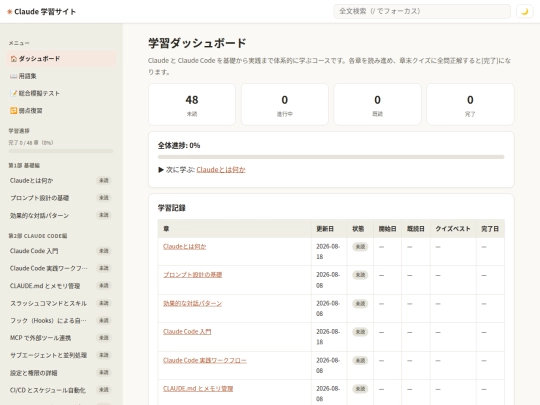Click the 全体進捗 progress bar
The image size is (540, 405).
331,157
